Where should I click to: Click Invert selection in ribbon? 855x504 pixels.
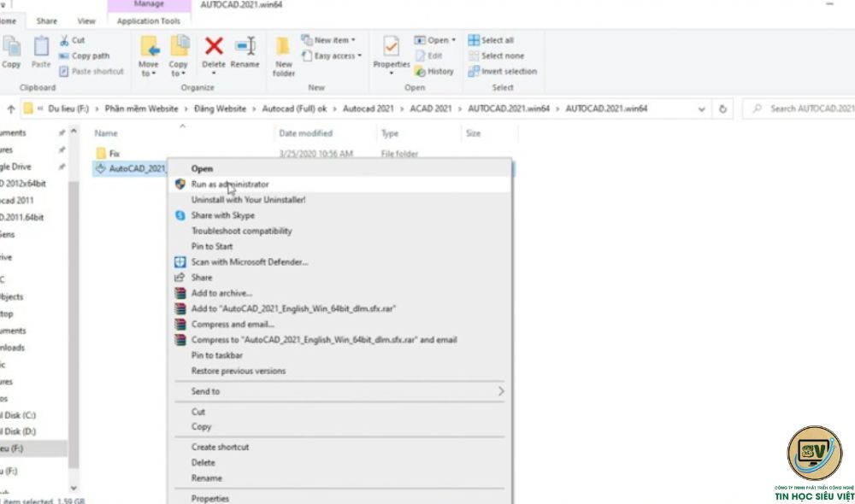[x=503, y=72]
